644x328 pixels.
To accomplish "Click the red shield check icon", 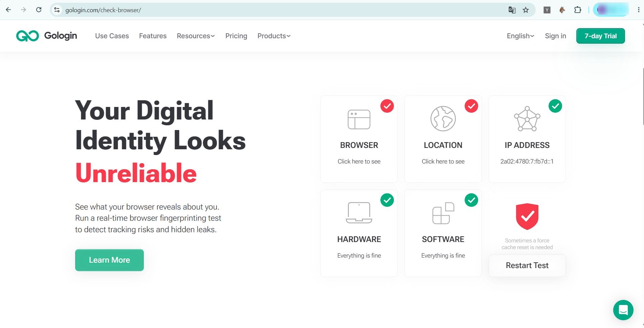I will (527, 216).
